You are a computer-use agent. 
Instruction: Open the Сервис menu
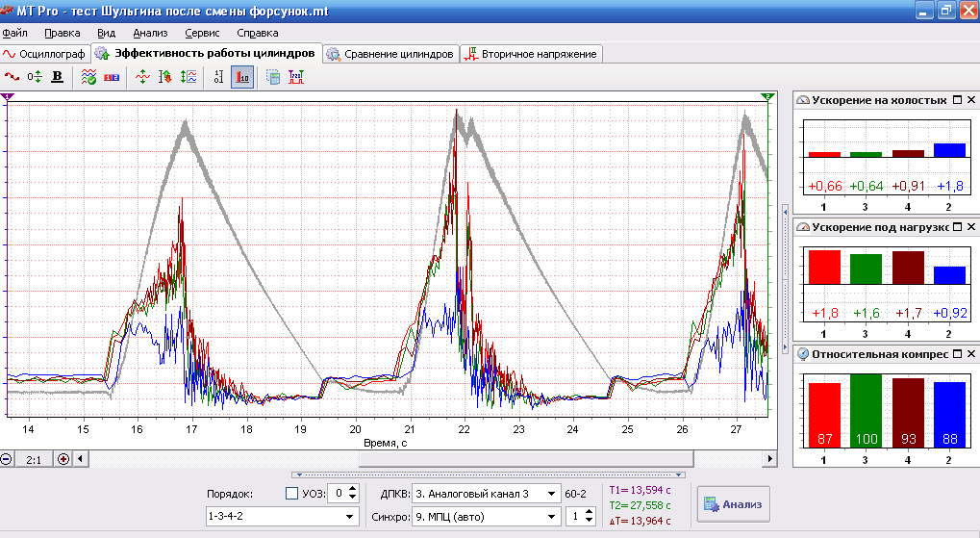[x=202, y=33]
